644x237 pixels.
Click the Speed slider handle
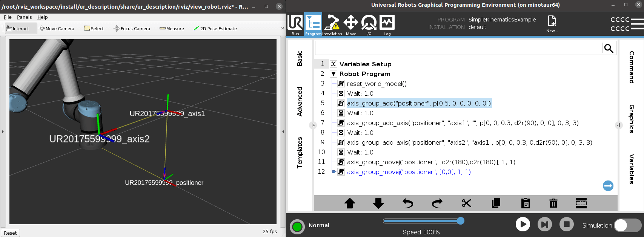(x=461, y=221)
